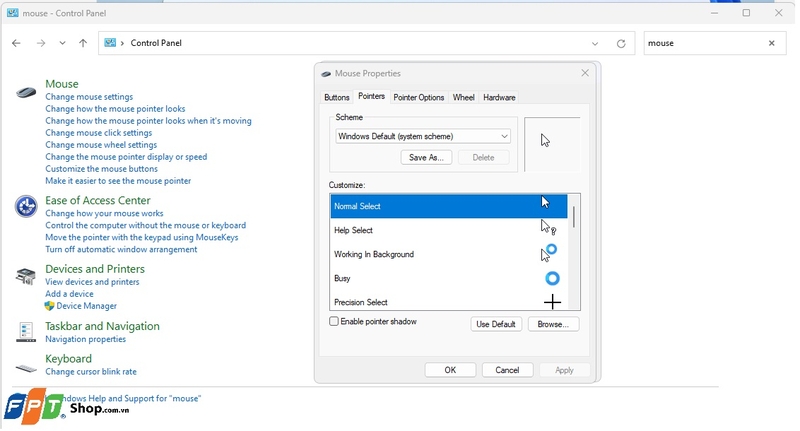
Task: Enable pointer shadow checkbox
Action: [x=335, y=322]
